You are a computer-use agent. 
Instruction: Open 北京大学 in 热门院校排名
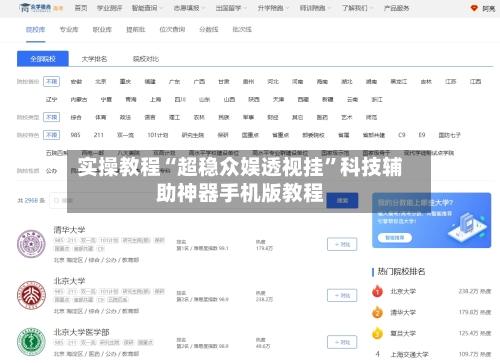coord(403,291)
